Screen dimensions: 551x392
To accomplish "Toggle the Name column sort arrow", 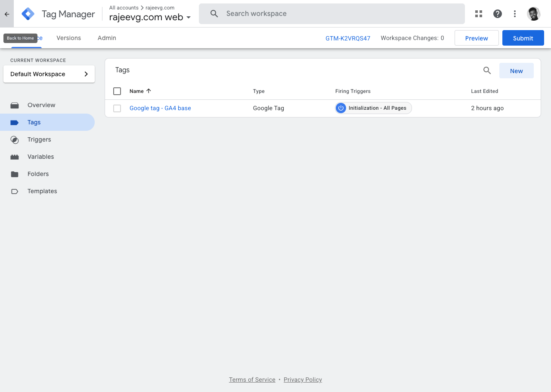I will pyautogui.click(x=148, y=91).
